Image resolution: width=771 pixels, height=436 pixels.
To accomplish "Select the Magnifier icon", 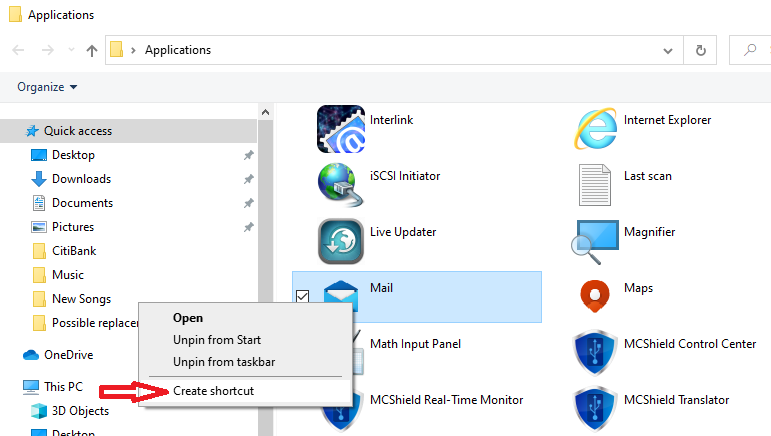I will [x=595, y=242].
